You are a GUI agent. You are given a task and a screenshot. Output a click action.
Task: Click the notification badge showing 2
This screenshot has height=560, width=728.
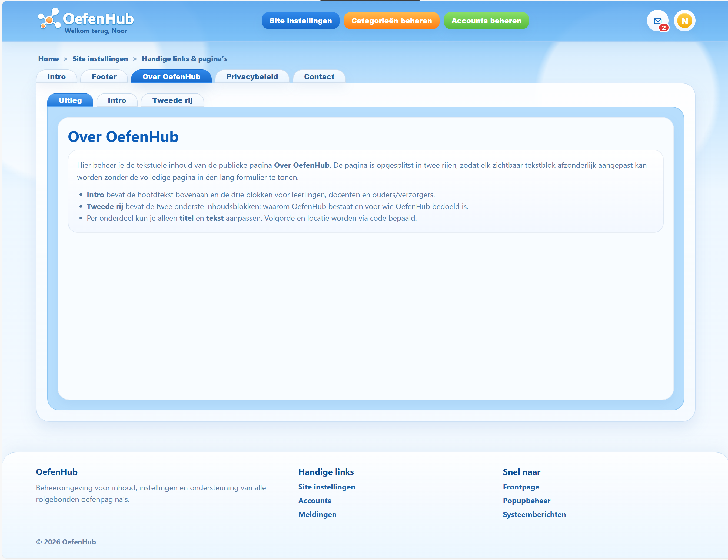coord(664,28)
